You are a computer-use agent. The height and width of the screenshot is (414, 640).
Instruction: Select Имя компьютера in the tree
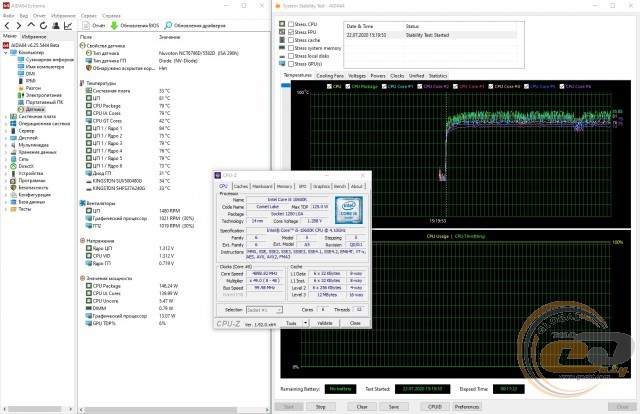point(41,67)
